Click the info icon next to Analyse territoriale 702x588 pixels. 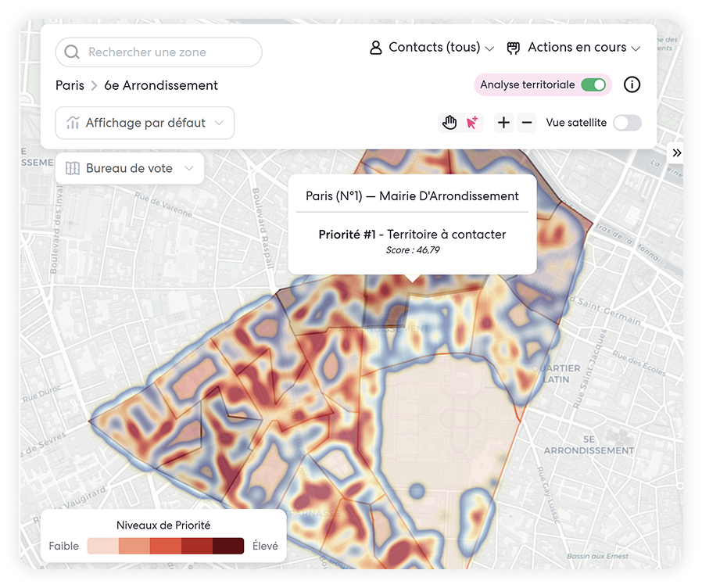[x=632, y=84]
